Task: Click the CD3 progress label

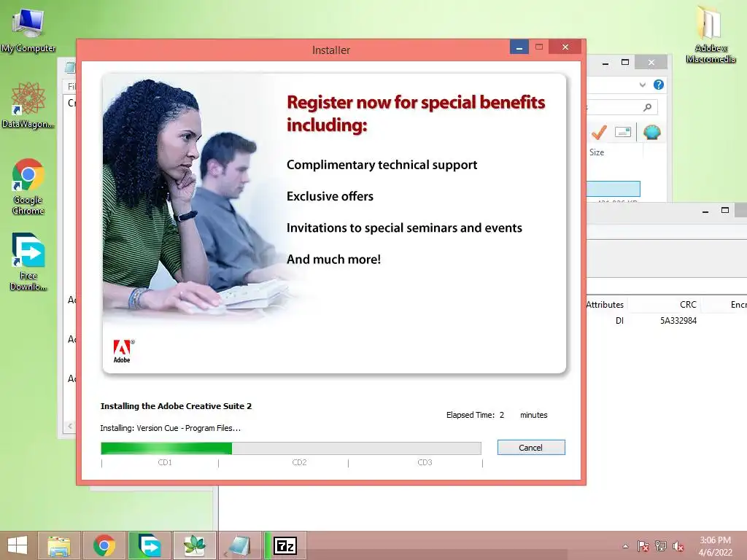Action: [425, 462]
